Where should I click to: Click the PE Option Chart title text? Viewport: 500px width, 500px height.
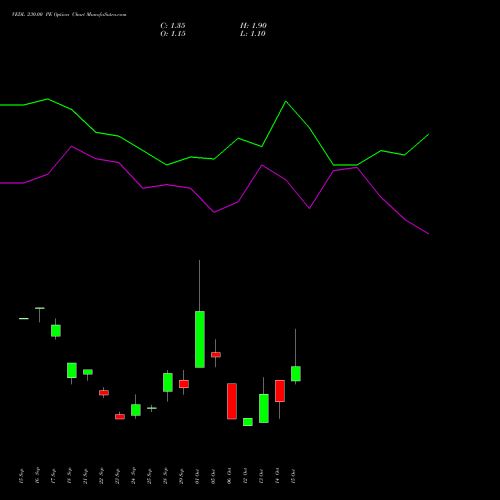tap(69, 15)
